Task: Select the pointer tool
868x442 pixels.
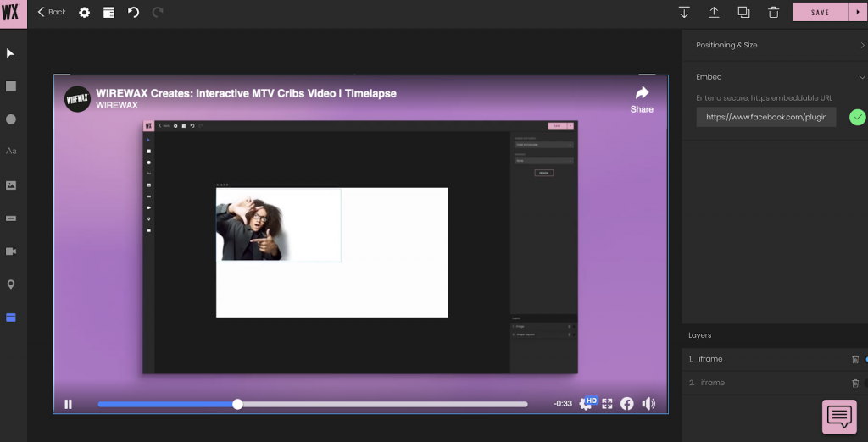Action: [x=10, y=53]
